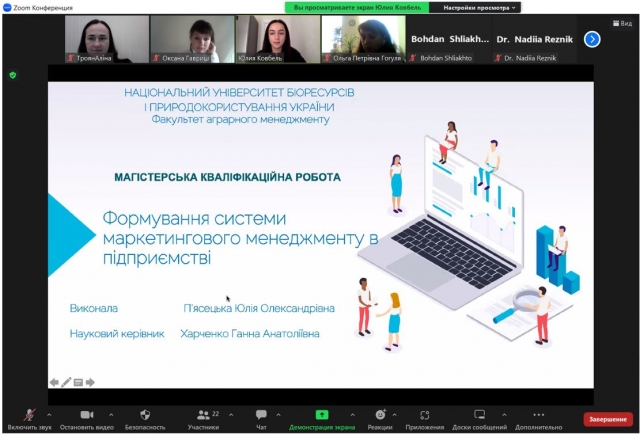Select Юлия Ковбель video thumbnail

(x=278, y=39)
